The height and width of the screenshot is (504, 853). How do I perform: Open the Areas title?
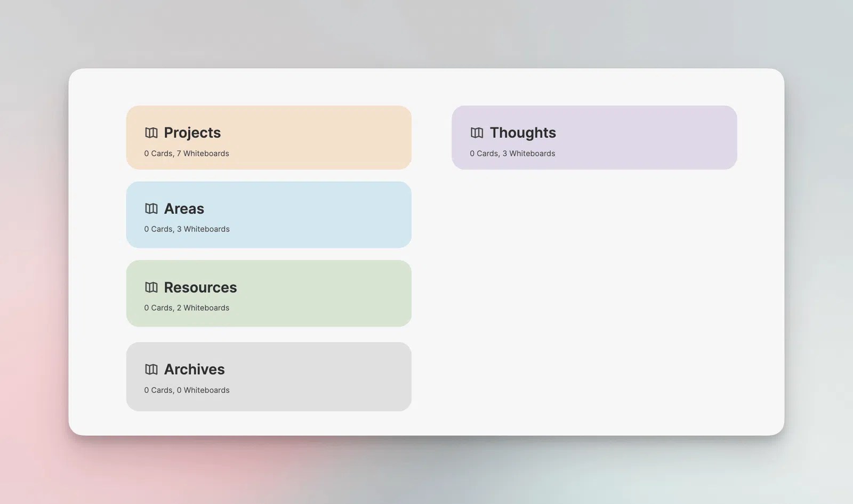[x=184, y=209]
